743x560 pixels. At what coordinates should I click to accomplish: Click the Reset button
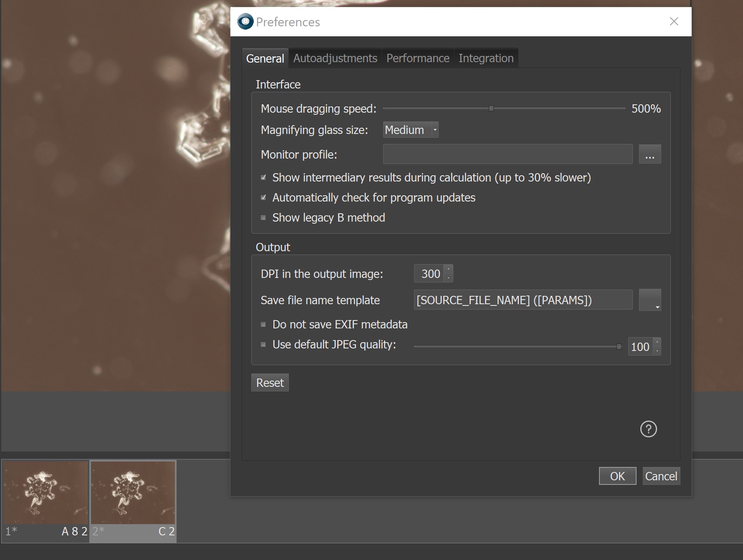(270, 383)
